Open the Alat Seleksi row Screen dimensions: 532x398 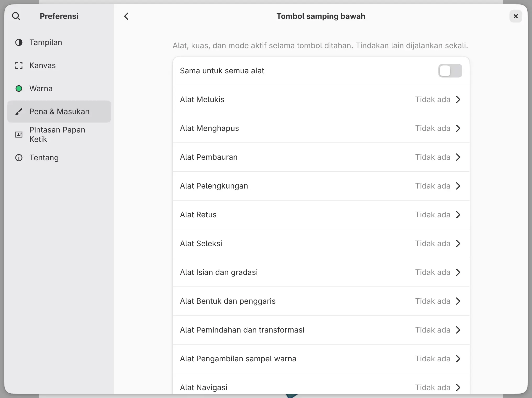[321, 244]
